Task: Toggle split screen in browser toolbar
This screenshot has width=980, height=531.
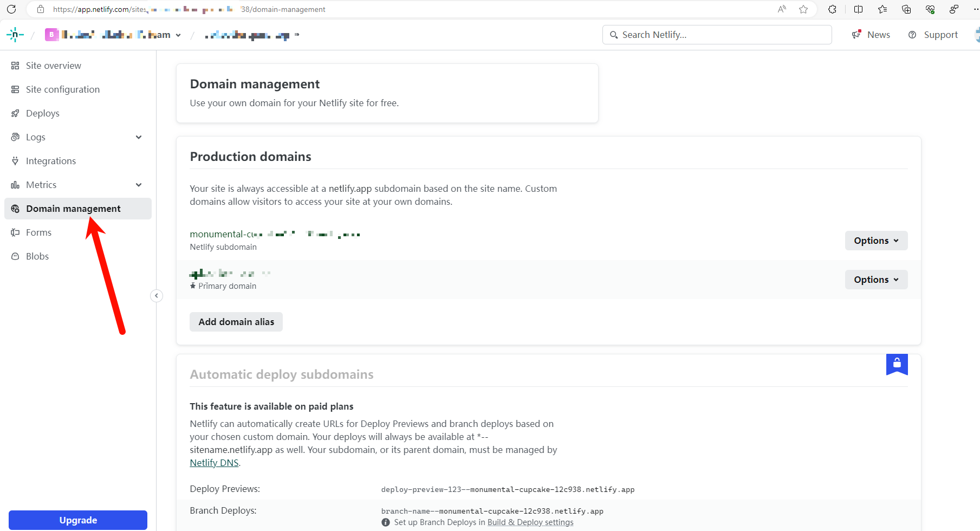Action: click(857, 9)
